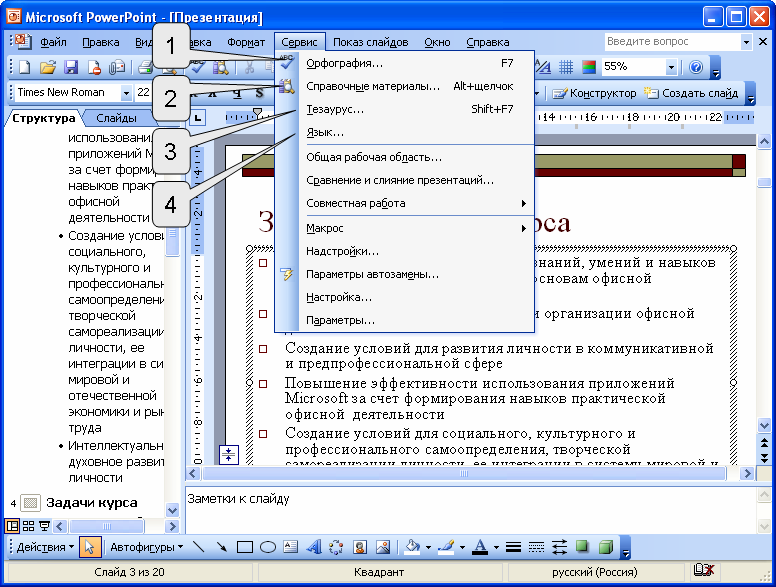This screenshot has width=776, height=587.
Task: Select the Rectangle drawing tool
Action: [244, 547]
